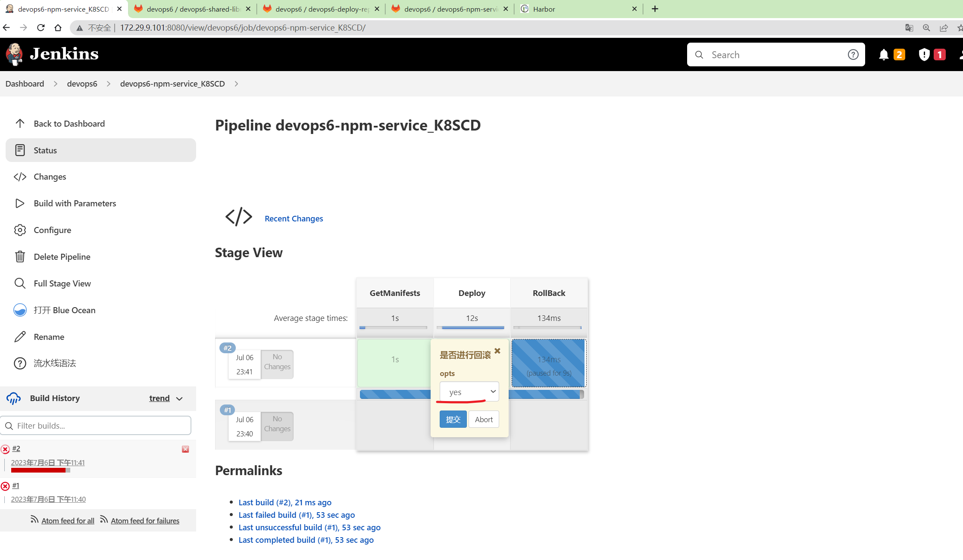Image resolution: width=963 pixels, height=560 pixels.
Task: Click the paused RollBack stage cell
Action: pos(548,363)
